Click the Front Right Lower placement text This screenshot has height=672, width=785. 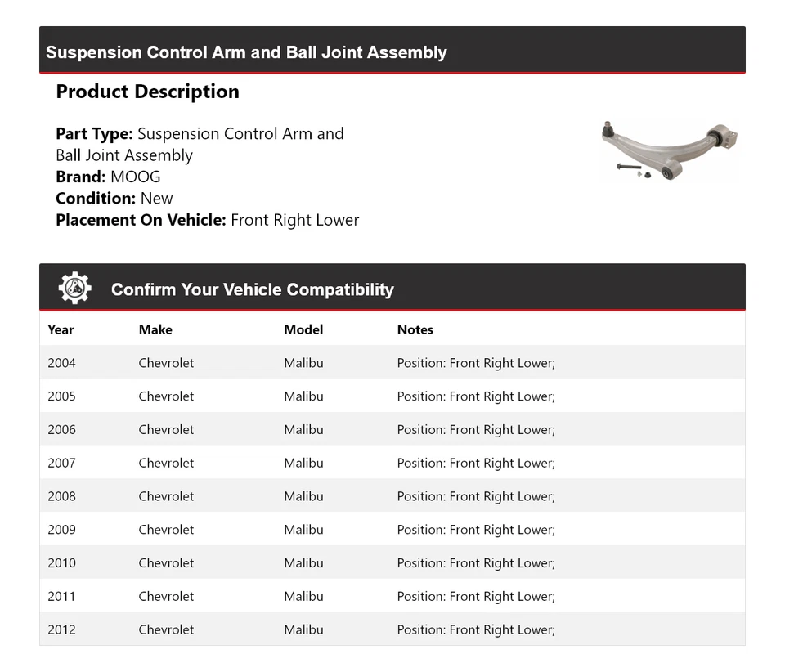point(294,220)
